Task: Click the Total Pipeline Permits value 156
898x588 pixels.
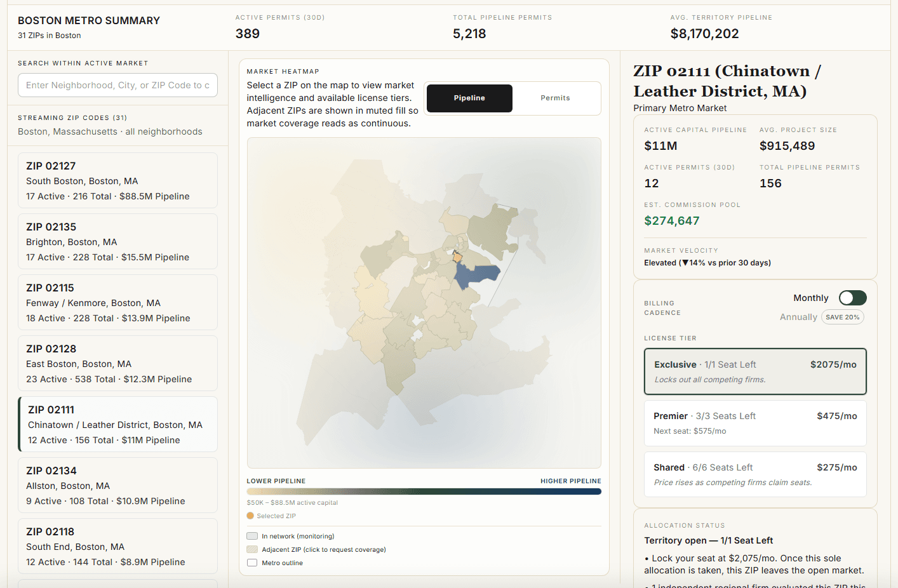Action: (x=770, y=184)
